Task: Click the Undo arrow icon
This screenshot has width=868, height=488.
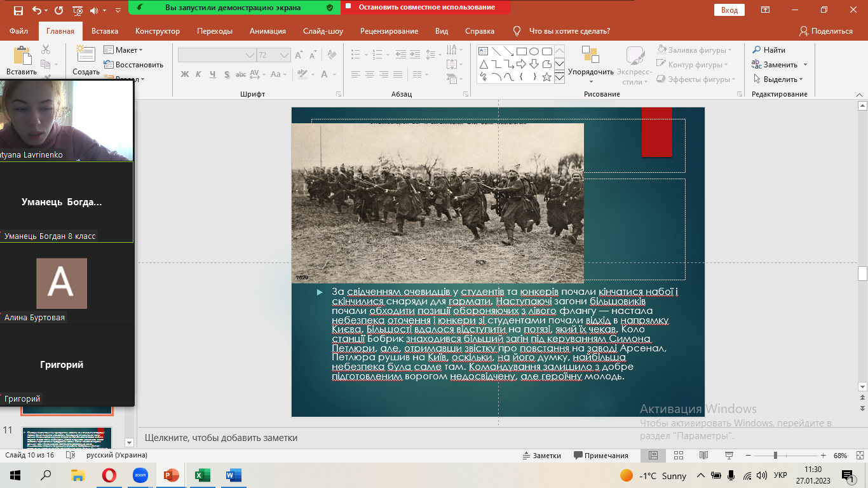Action: pyautogui.click(x=37, y=10)
